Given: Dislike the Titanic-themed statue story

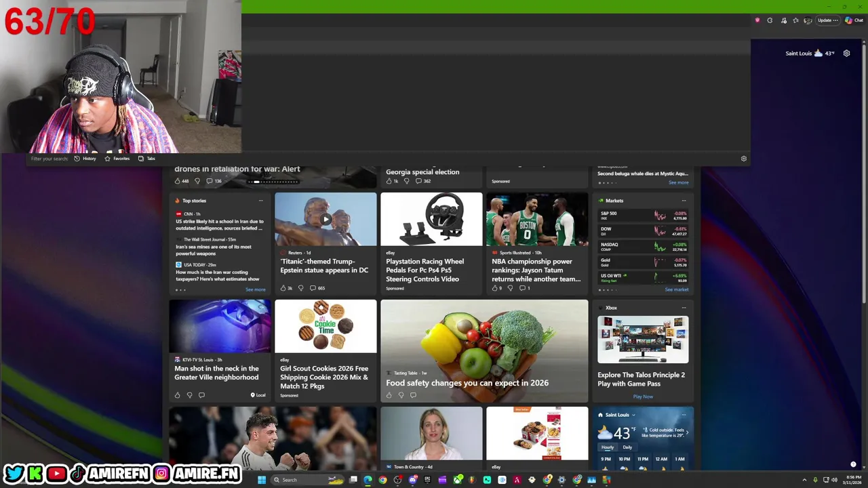Looking at the screenshot, I should [301, 288].
